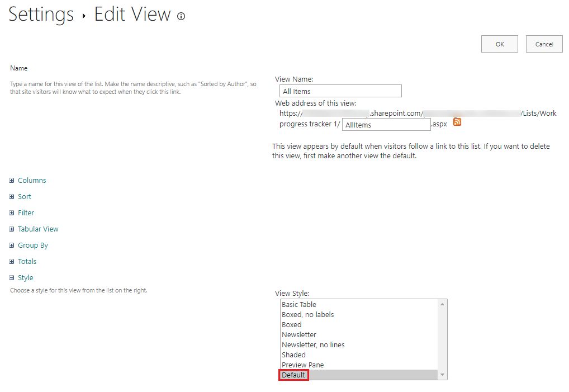Expand the Sort section
The image size is (569, 392).
coord(23,196)
